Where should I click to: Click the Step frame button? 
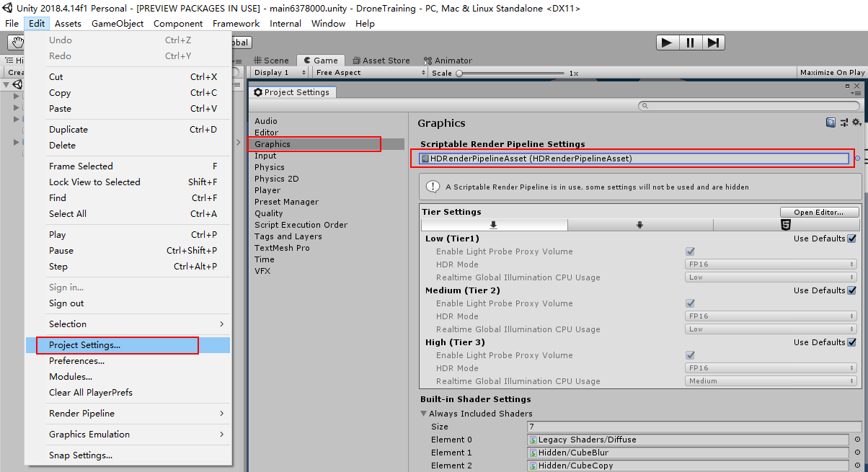712,43
